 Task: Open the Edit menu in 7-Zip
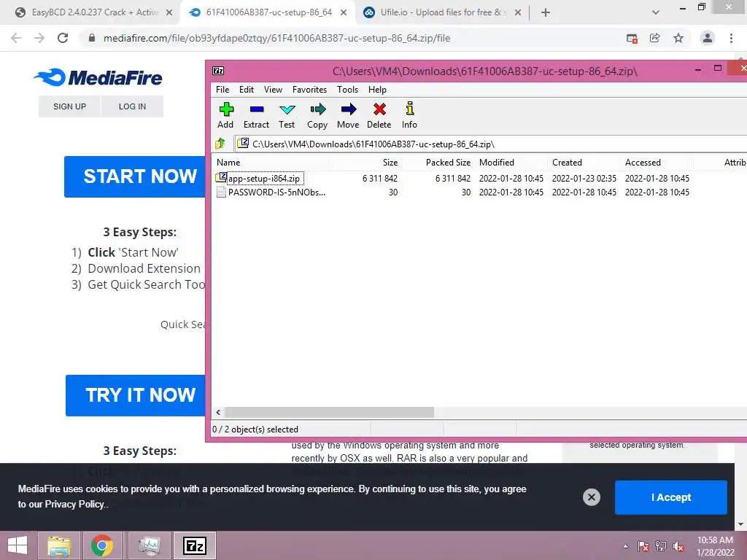click(247, 90)
